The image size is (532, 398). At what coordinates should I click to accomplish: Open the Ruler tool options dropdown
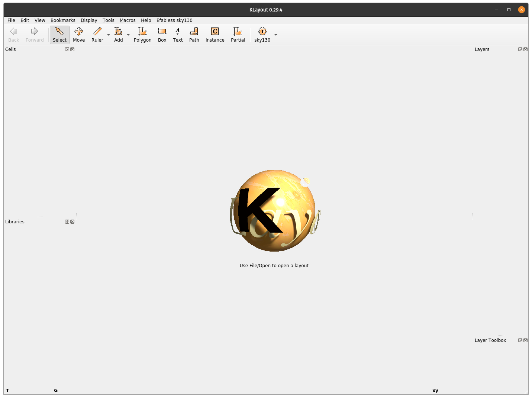[109, 35]
